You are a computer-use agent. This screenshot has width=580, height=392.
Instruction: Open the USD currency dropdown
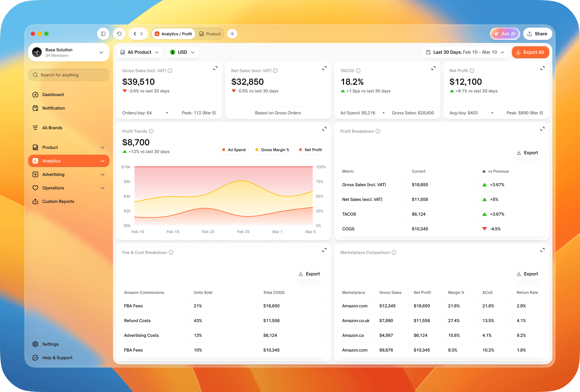pos(182,52)
